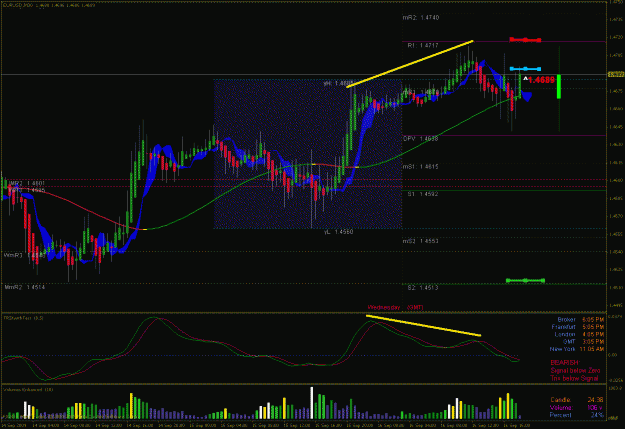The width and height of the screenshot is (625, 429).
Task: Click the yH yesterday high label
Action: click(338, 83)
